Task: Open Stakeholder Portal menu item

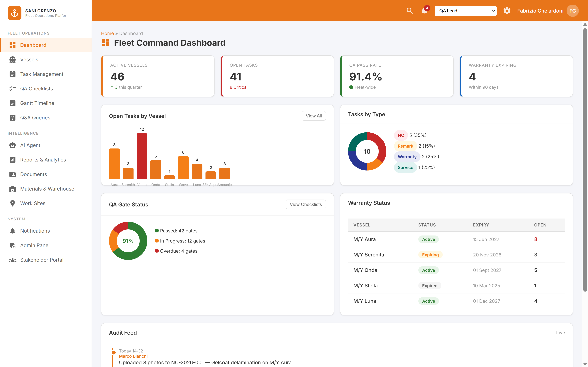Action: [x=41, y=260]
